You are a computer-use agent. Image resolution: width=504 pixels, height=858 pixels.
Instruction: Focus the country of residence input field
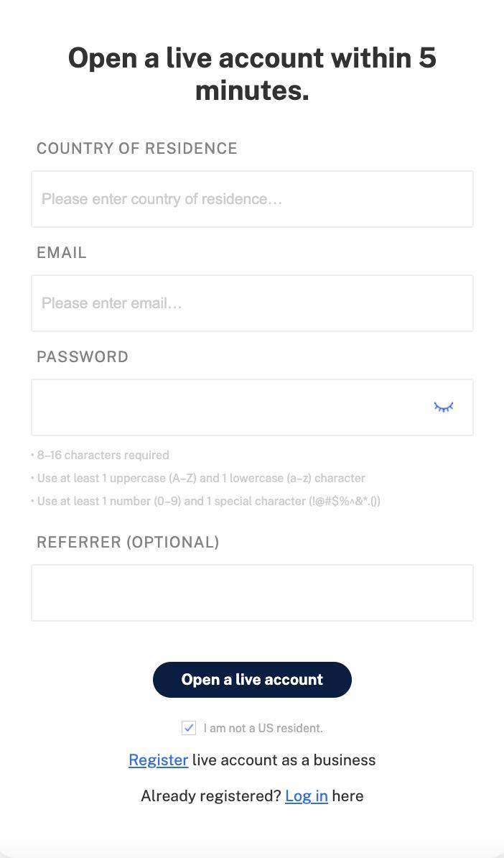(252, 199)
